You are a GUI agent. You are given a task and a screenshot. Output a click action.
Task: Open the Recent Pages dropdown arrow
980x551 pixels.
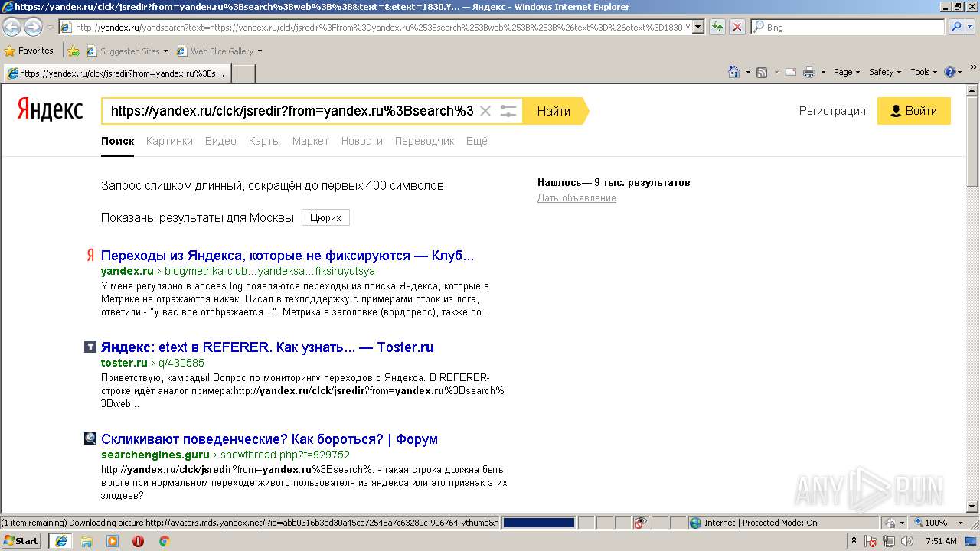pyautogui.click(x=50, y=28)
